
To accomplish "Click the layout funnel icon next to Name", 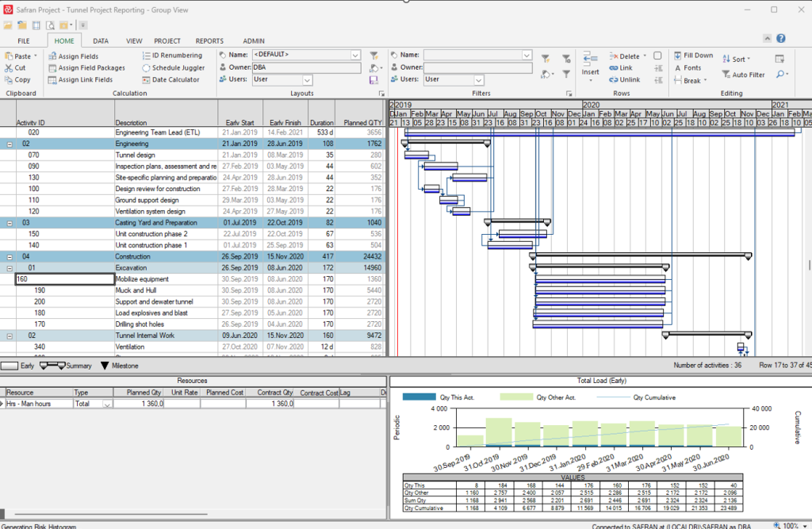I will (373, 56).
